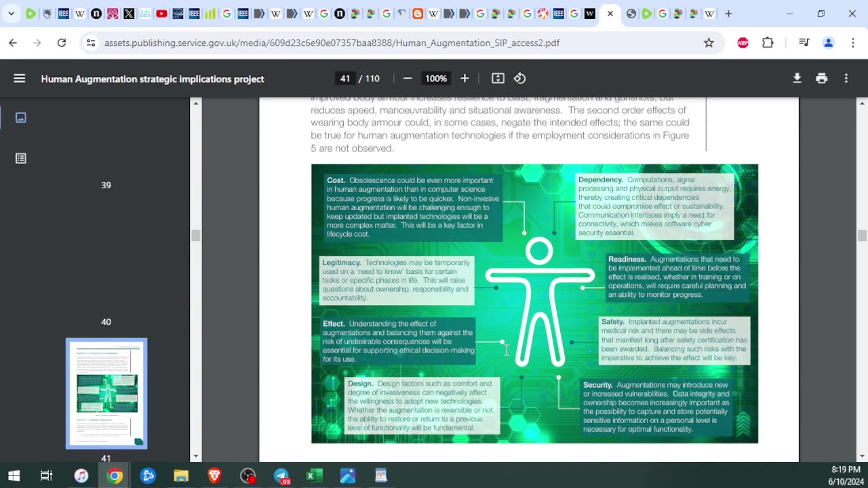The width and height of the screenshot is (868, 488).
Task: Open the Adblock Plus extension
Action: point(743,43)
